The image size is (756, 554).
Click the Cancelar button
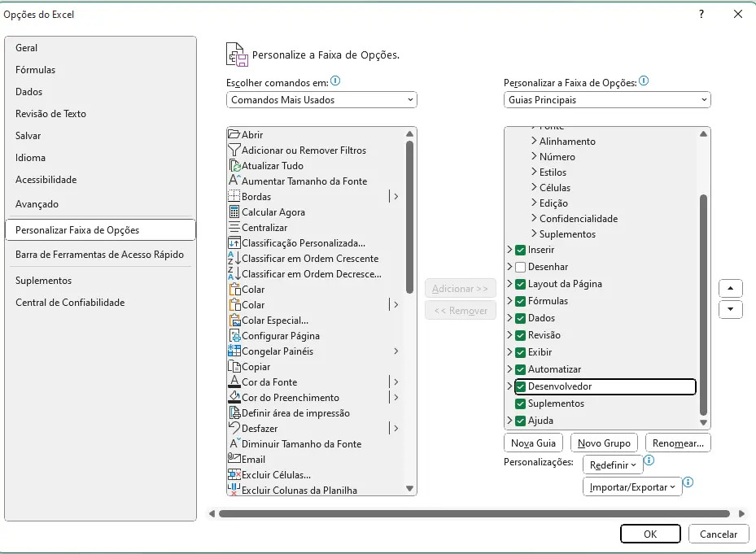click(719, 534)
